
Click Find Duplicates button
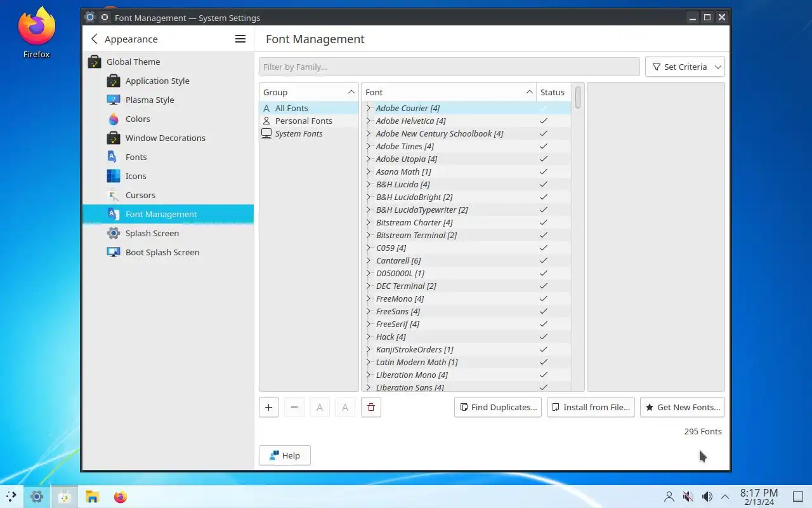[x=498, y=407]
